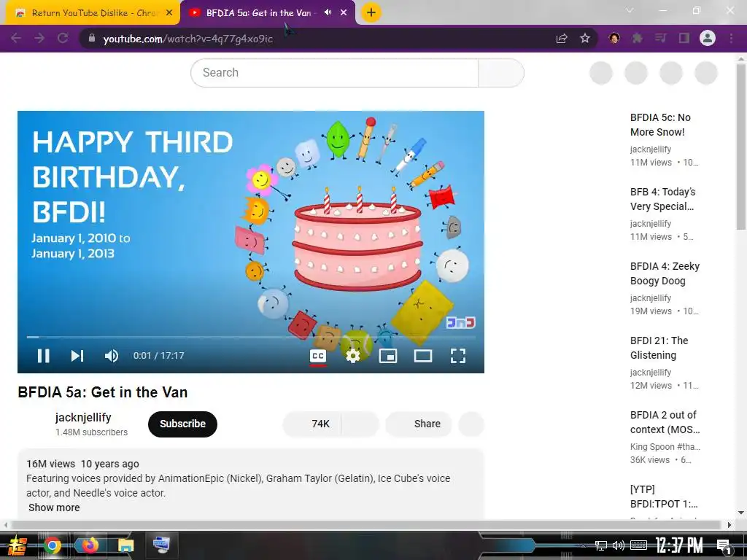Open the Chrome profile avatar
The image size is (747, 560).
(x=708, y=38)
